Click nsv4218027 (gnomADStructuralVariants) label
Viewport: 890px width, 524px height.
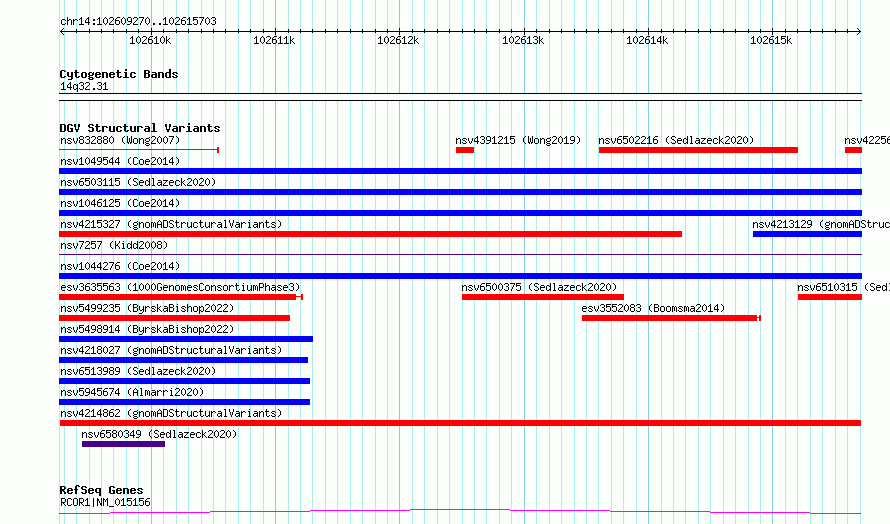pos(171,350)
